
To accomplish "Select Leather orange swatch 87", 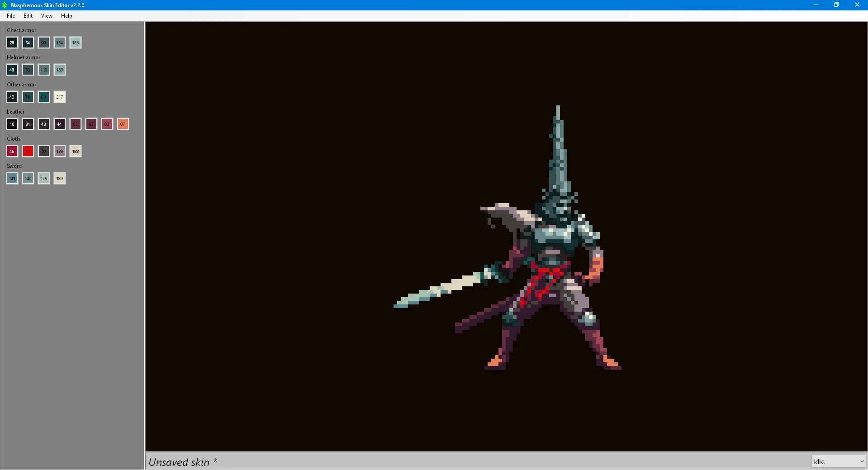I will pos(123,124).
